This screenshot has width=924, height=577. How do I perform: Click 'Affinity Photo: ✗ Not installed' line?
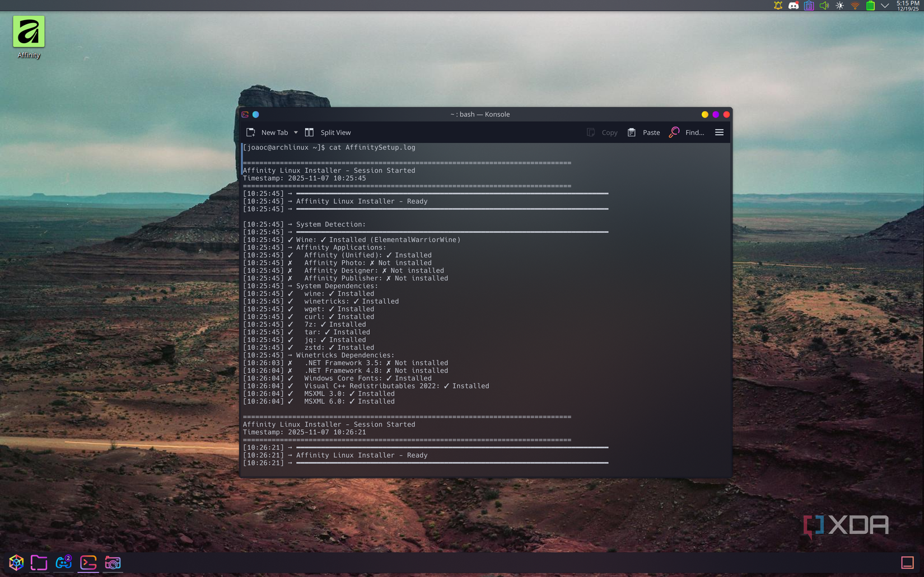tap(337, 263)
